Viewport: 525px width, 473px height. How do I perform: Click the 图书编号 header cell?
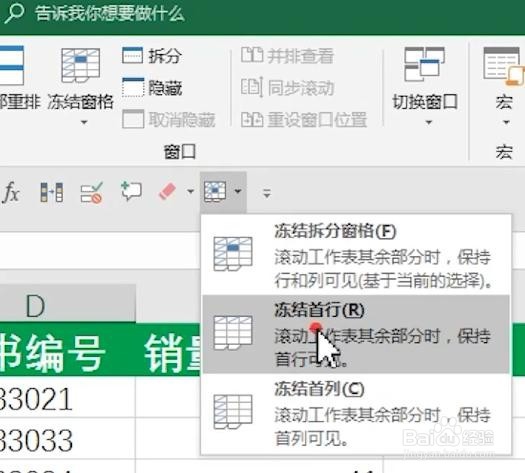[67, 350]
